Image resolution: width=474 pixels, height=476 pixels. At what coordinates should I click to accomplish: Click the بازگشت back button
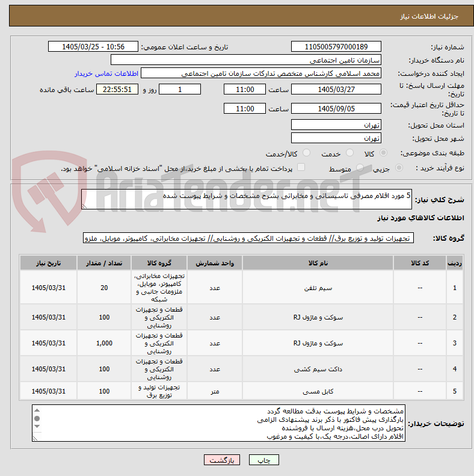[222, 460]
